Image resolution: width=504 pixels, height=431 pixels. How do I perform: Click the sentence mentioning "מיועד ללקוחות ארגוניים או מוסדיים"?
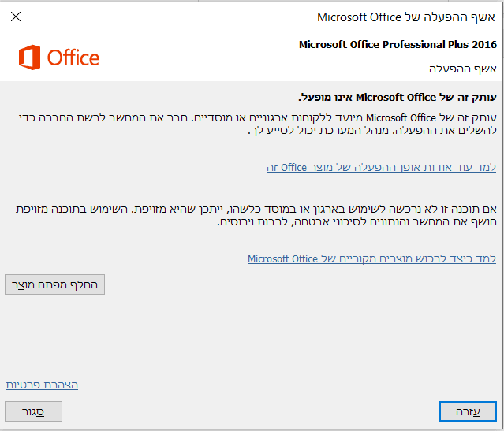(x=377, y=117)
